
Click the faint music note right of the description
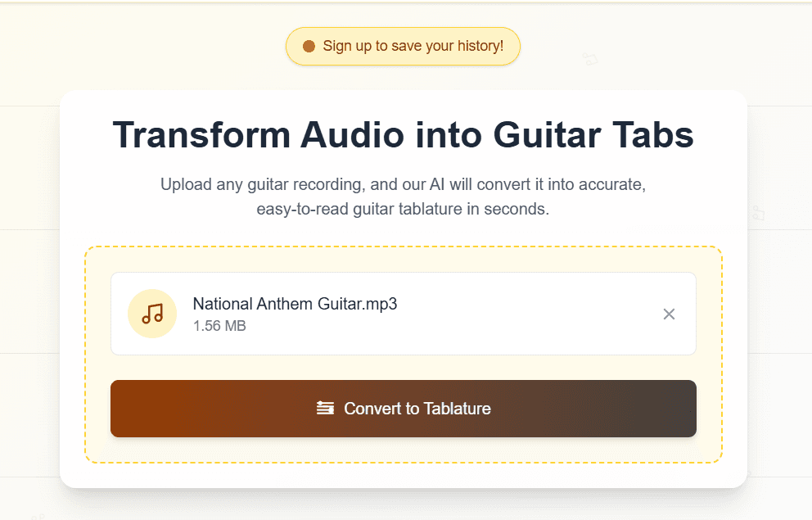pyautogui.click(x=758, y=214)
